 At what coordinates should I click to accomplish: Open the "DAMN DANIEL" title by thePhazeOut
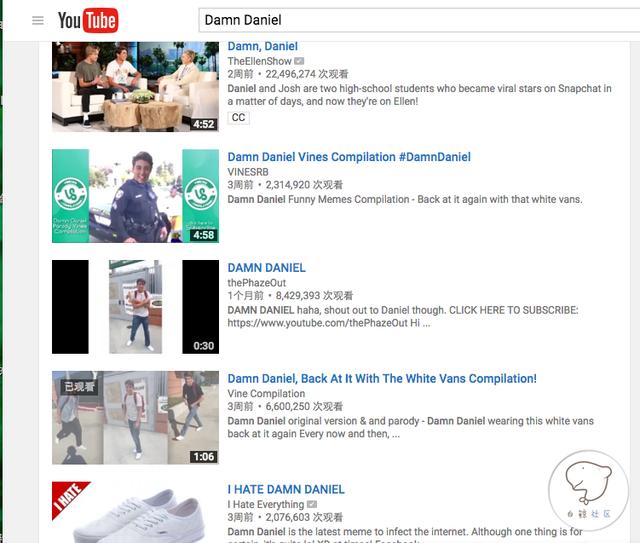pyautogui.click(x=266, y=268)
